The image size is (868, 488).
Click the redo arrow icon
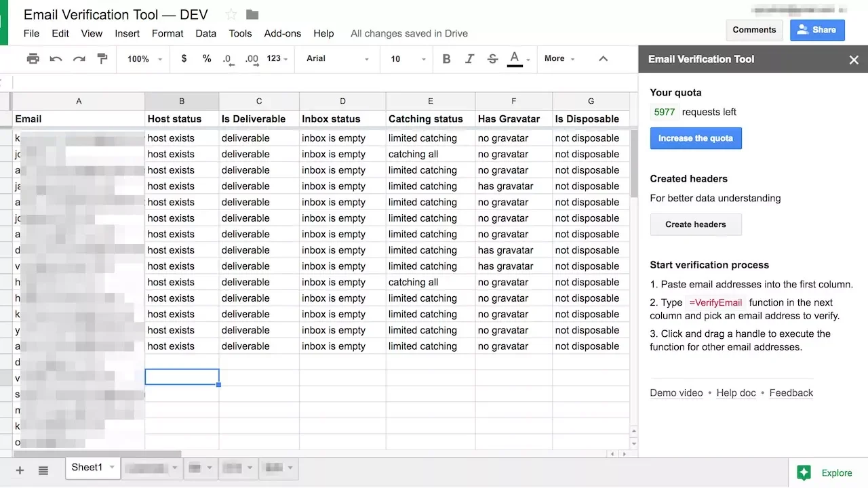pos(79,59)
